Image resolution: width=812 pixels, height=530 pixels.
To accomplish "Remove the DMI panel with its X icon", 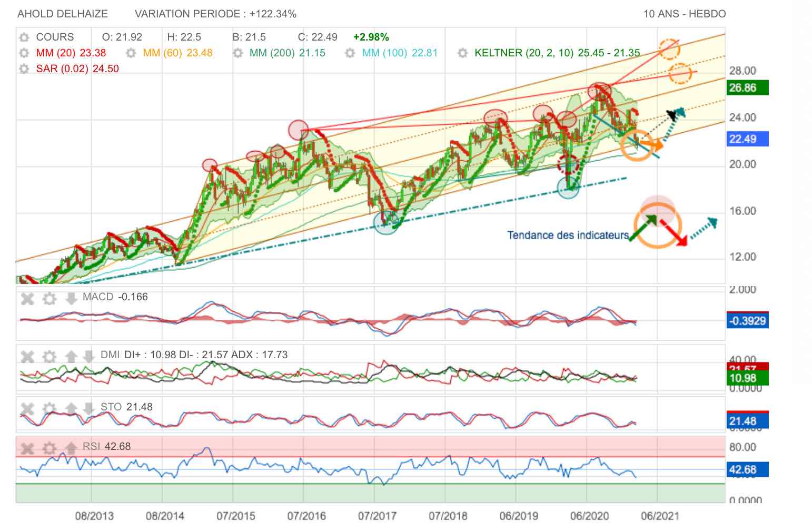I will click(x=27, y=357).
